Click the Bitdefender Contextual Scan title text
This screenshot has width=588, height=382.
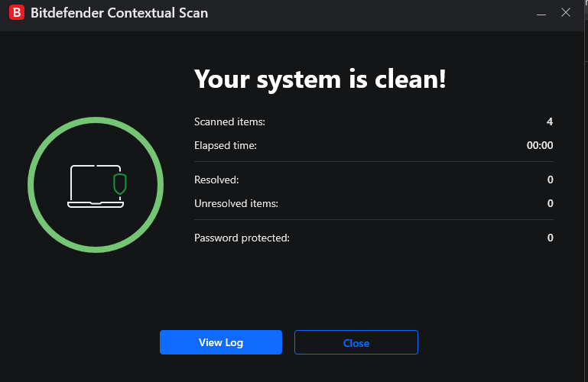[x=119, y=13]
